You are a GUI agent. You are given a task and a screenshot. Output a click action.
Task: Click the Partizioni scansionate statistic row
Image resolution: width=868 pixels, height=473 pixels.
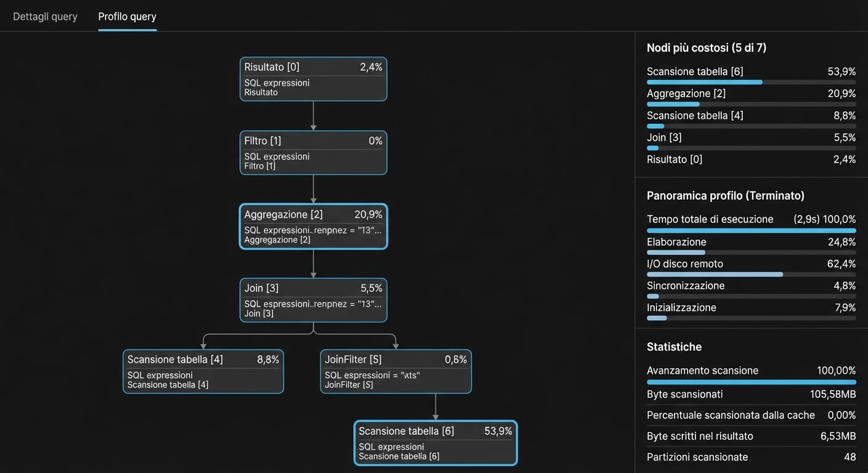coord(751,457)
